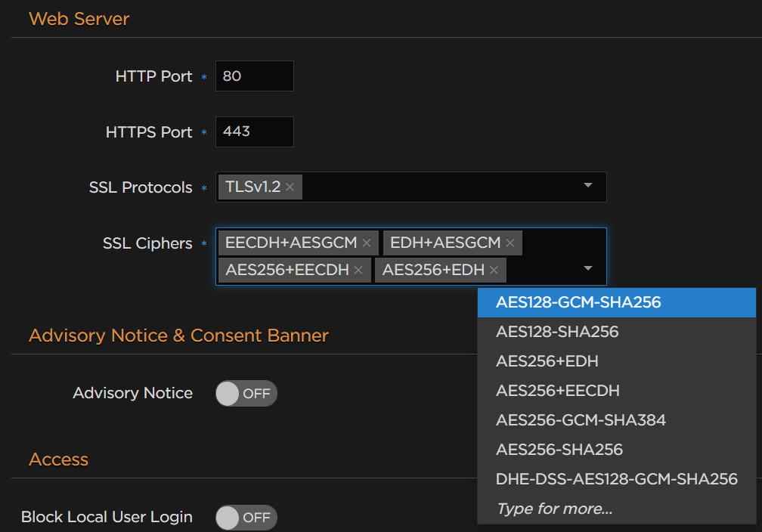The image size is (762, 532).
Task: Collapse the SSL Ciphers dropdown arrow
Action: point(588,268)
